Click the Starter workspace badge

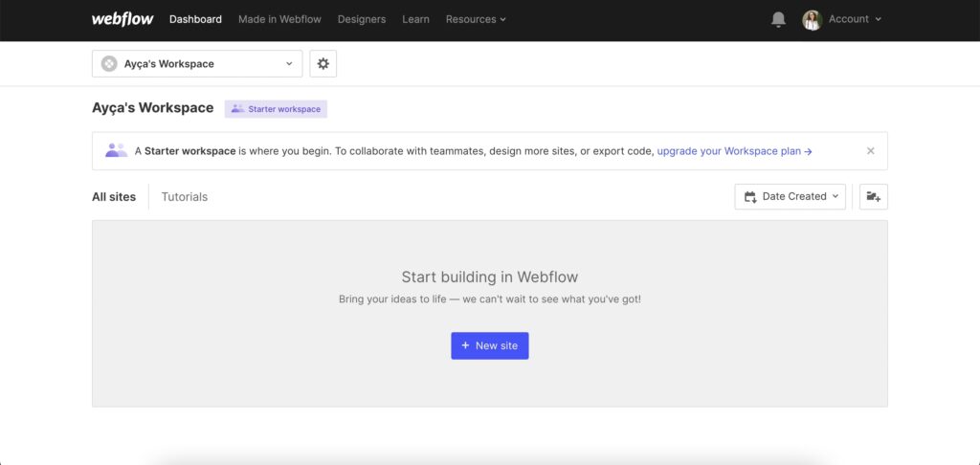tap(276, 109)
